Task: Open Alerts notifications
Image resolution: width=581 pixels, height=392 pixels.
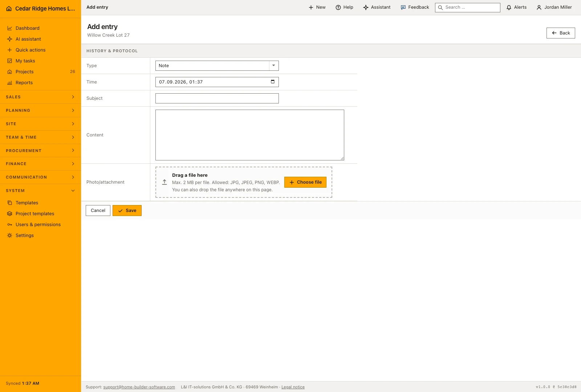Action: pyautogui.click(x=516, y=7)
